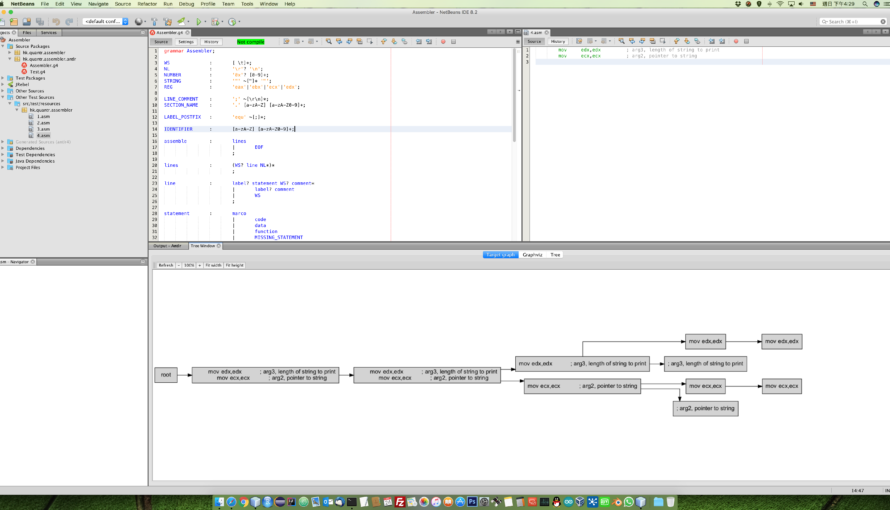
Task: Select the Source view in Assembler.g4 editor
Action: click(x=161, y=41)
